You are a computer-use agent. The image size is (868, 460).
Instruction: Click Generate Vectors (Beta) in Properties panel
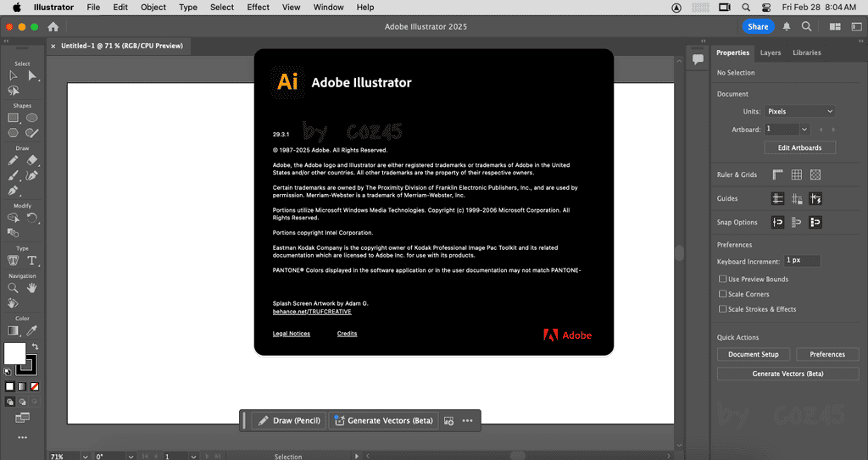point(787,374)
